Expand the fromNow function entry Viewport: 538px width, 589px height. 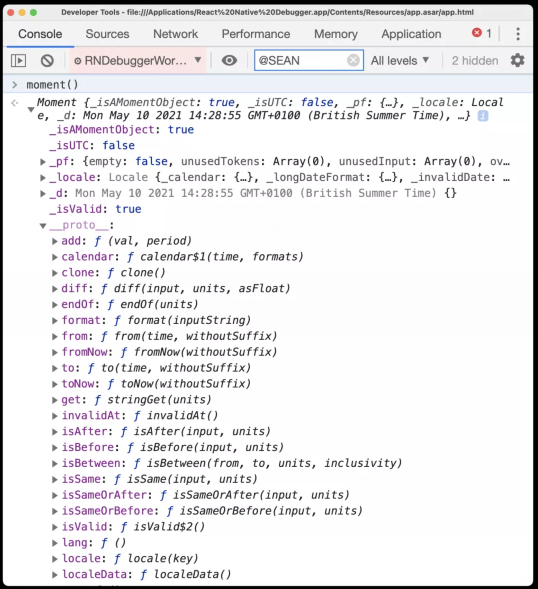(55, 352)
